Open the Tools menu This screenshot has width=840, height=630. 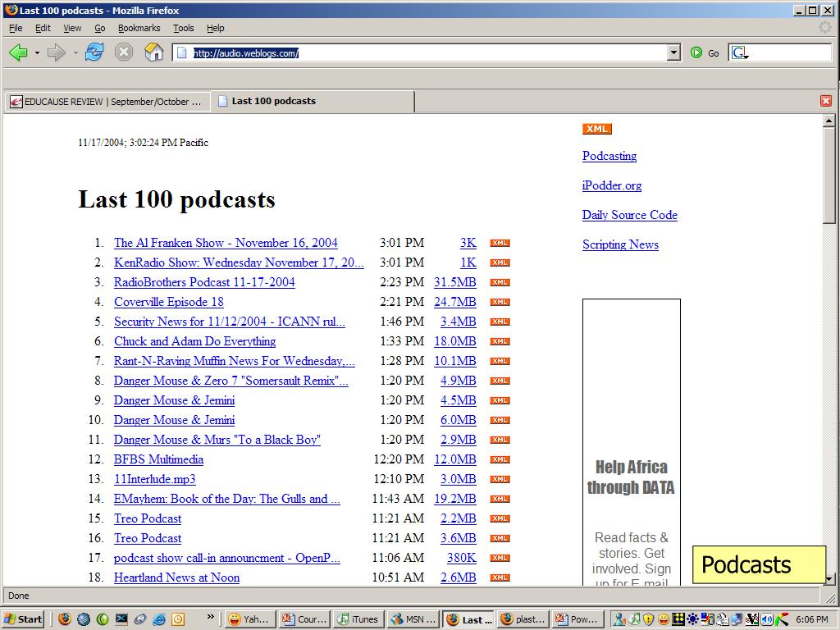point(183,28)
